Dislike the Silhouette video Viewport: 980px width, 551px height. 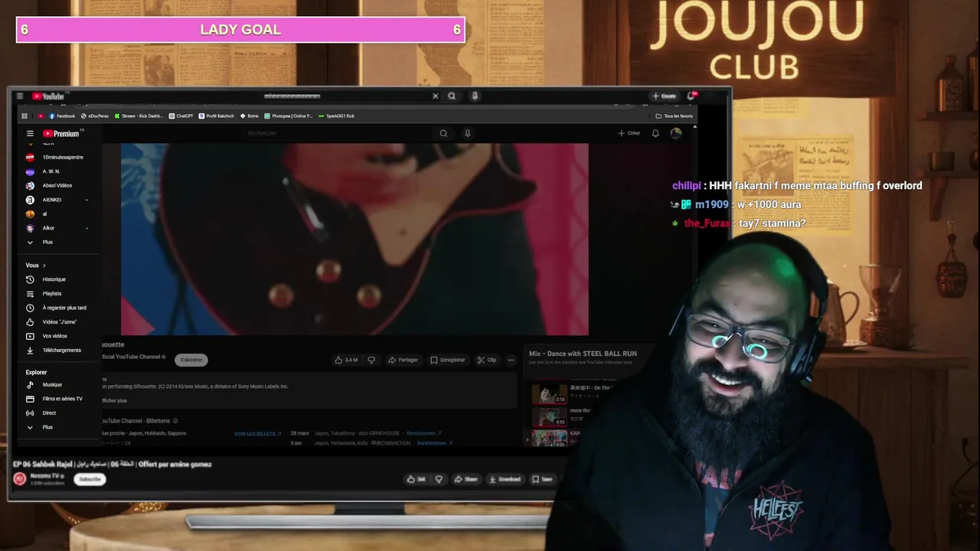[x=372, y=360]
